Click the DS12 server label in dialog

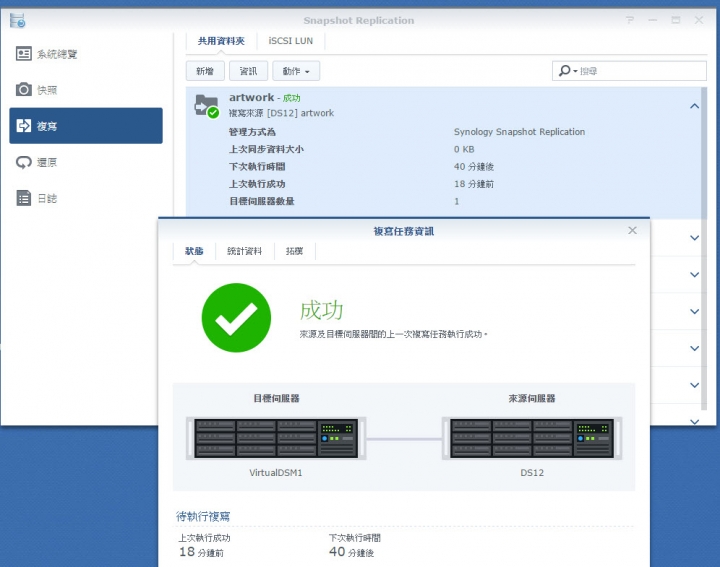pyautogui.click(x=532, y=472)
